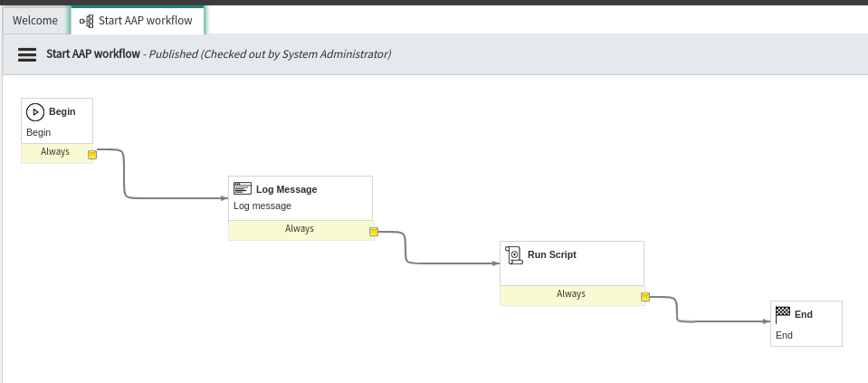868x383 pixels.
Task: Select the Log Message activity title
Action: click(286, 189)
